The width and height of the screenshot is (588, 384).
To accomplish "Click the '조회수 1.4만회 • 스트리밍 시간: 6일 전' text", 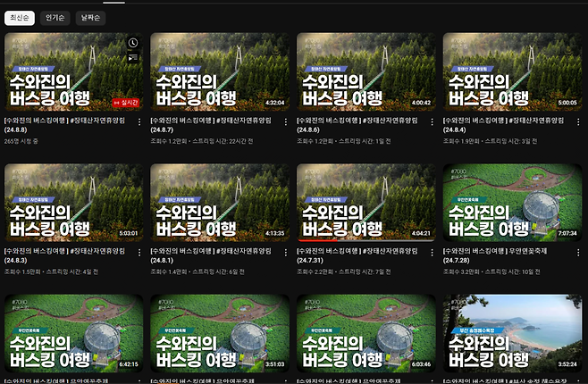I will coord(197,271).
